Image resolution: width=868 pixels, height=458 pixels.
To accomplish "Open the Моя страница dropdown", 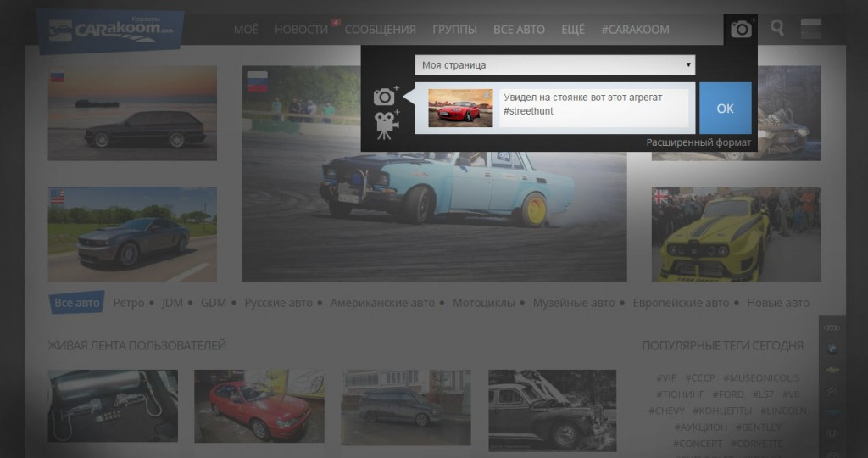I will [x=554, y=64].
